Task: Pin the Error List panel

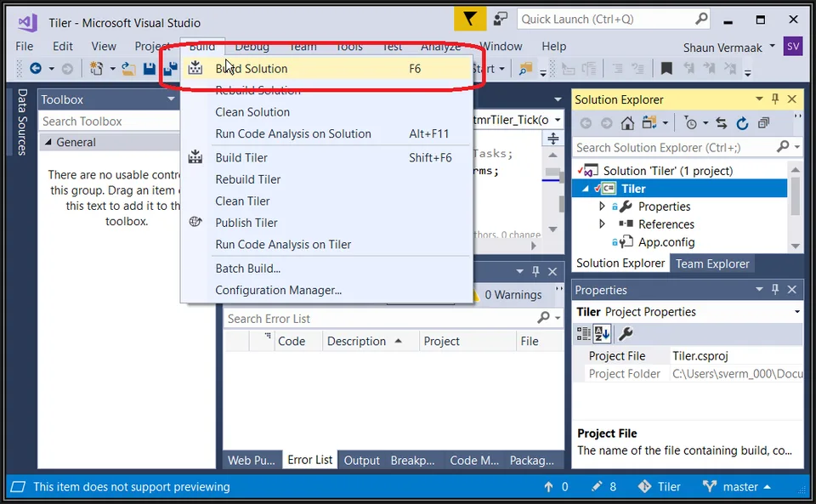Action: click(x=535, y=271)
